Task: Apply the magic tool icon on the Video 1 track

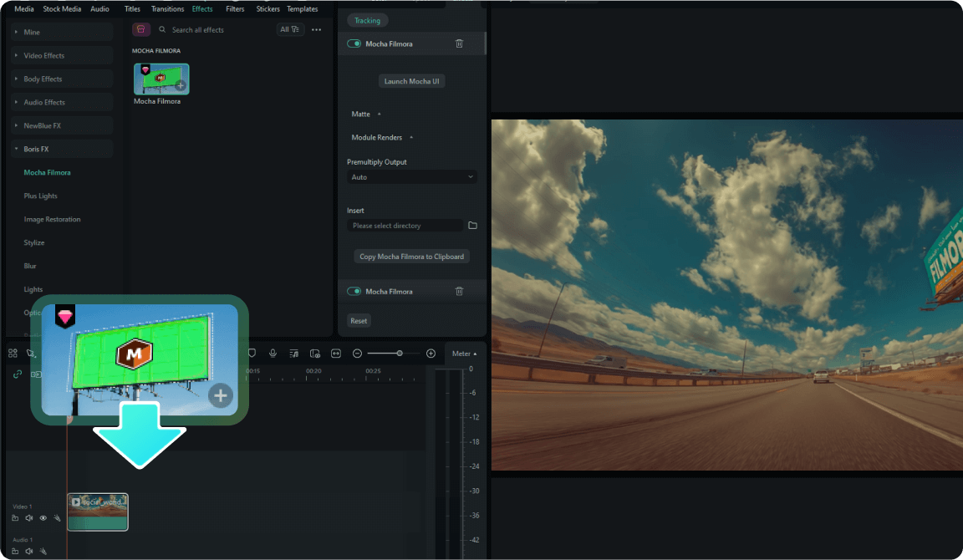Action: (57, 517)
